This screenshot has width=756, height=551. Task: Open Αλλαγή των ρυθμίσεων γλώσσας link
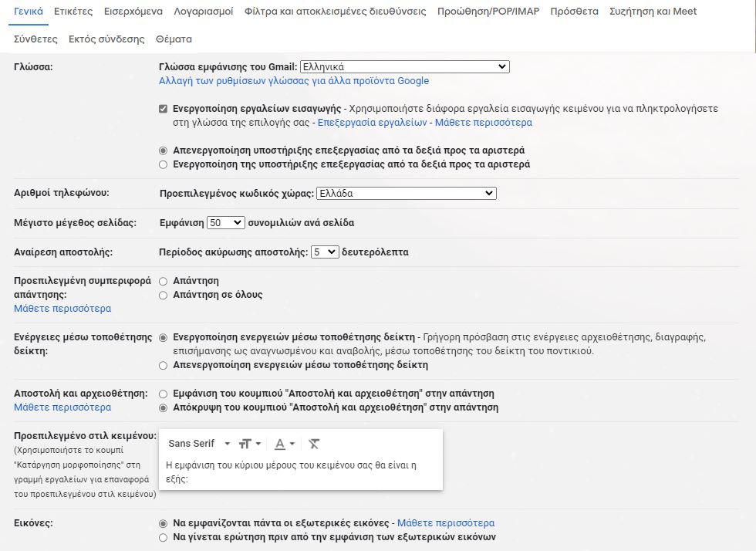coord(294,80)
